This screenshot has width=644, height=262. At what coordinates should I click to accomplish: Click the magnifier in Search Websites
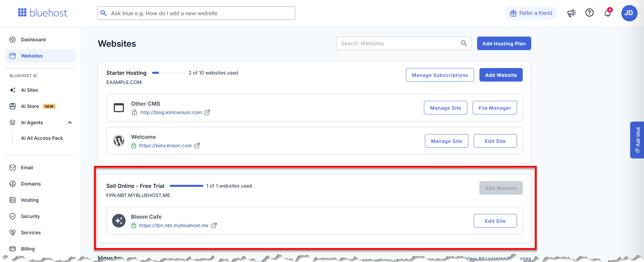[x=464, y=43]
